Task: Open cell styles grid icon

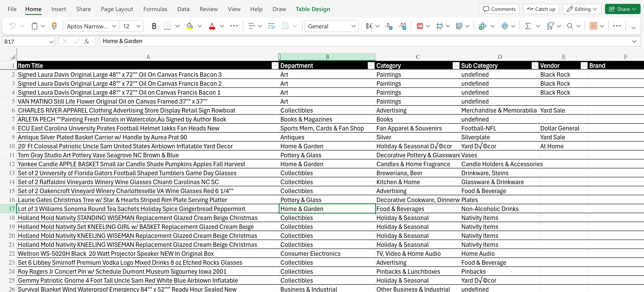Action: 440,26
